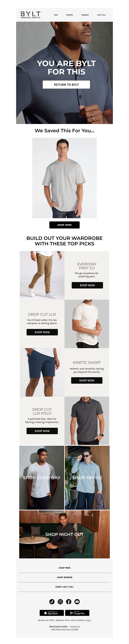Open the WOMEN menu item

click(x=69, y=15)
